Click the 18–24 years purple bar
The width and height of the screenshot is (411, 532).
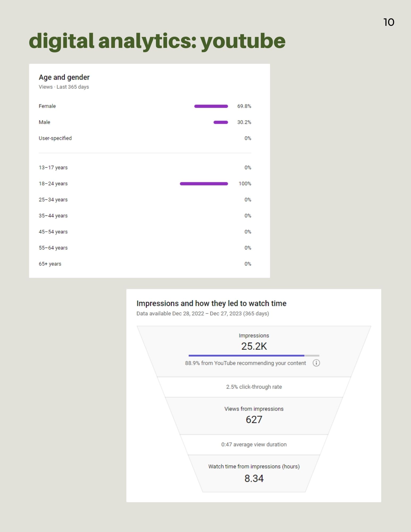point(204,184)
